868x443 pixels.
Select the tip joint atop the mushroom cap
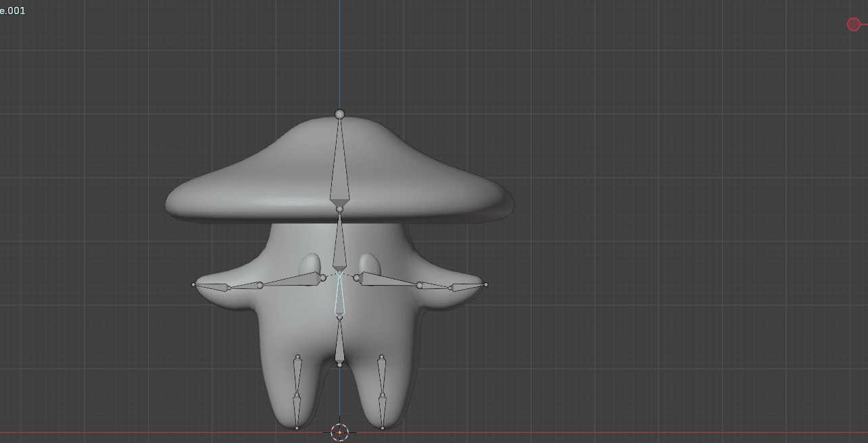[339, 114]
